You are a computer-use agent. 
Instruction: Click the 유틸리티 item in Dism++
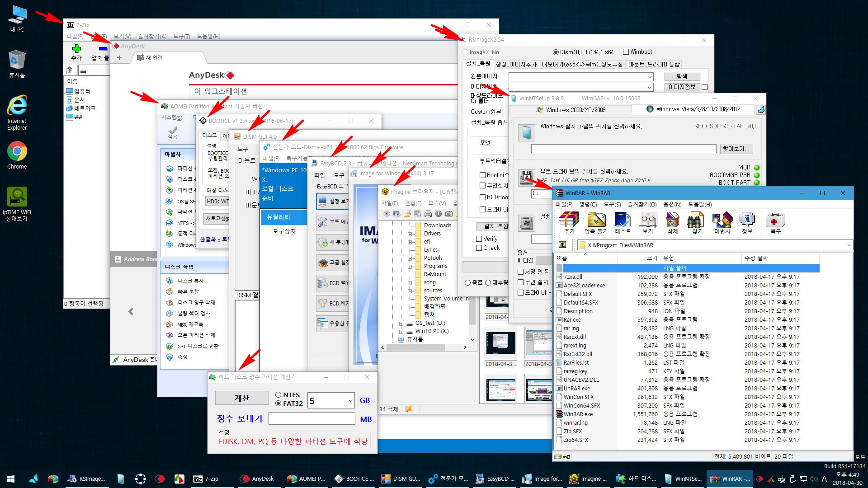(284, 217)
